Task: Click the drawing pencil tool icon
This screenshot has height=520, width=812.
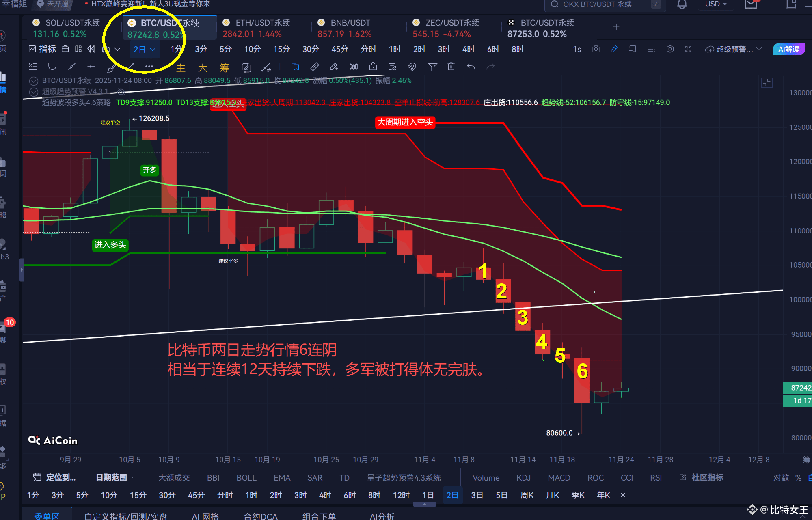Action: pyautogui.click(x=614, y=49)
